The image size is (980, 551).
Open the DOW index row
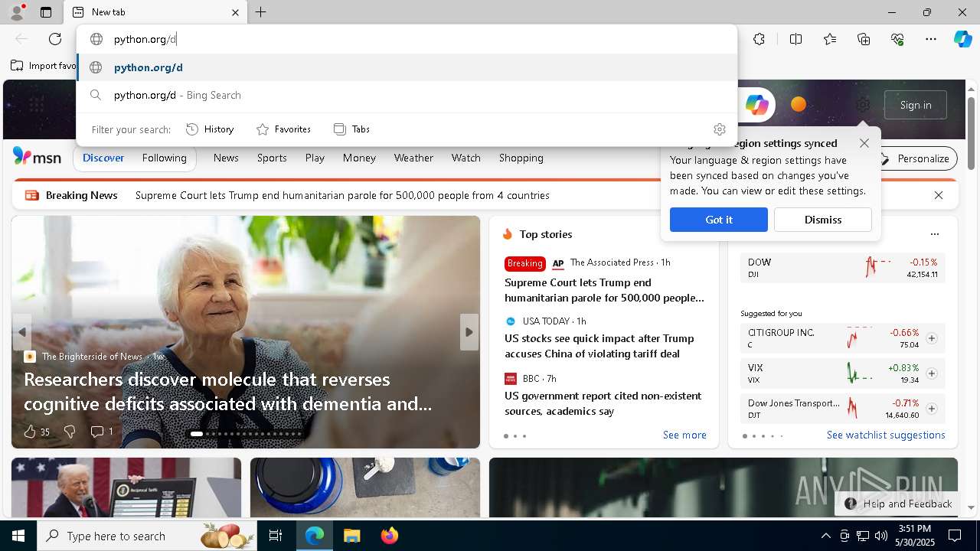[x=843, y=268]
